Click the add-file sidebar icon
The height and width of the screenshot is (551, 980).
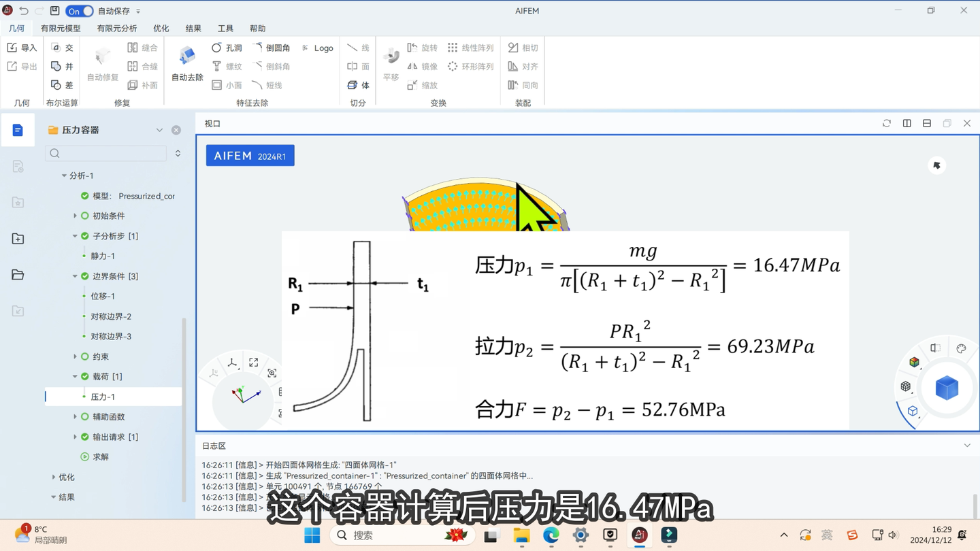pos(18,239)
